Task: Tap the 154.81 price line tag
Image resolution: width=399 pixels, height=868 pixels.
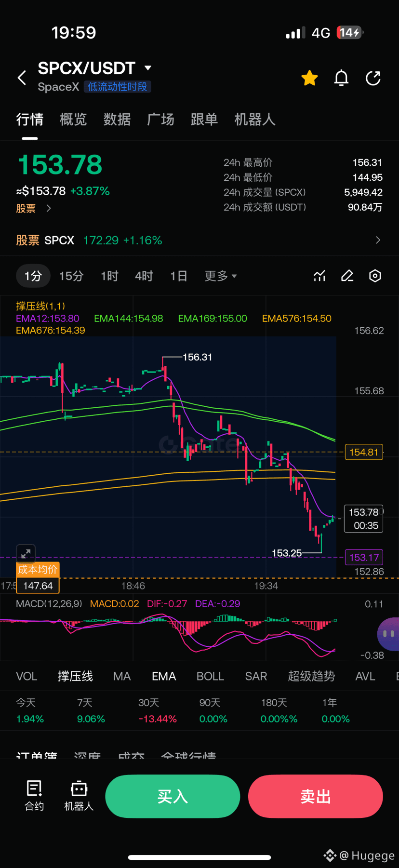Action: [364, 452]
